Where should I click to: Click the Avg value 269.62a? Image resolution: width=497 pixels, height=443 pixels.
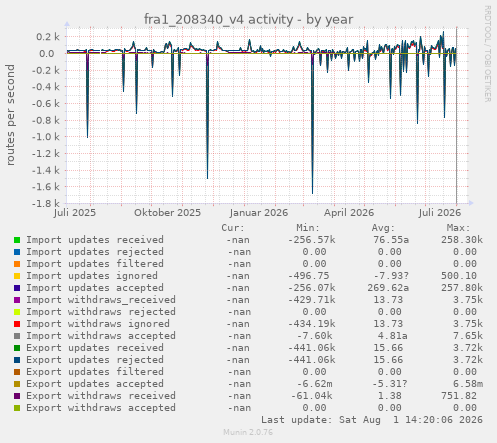coord(388,288)
